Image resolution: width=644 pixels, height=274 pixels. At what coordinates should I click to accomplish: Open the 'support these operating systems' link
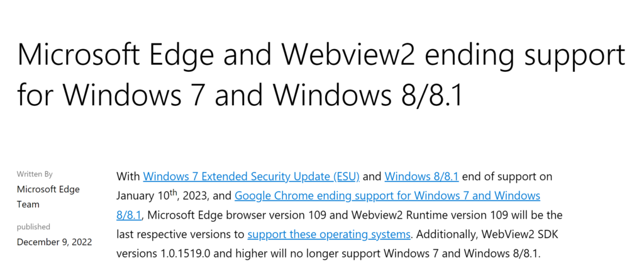329,234
